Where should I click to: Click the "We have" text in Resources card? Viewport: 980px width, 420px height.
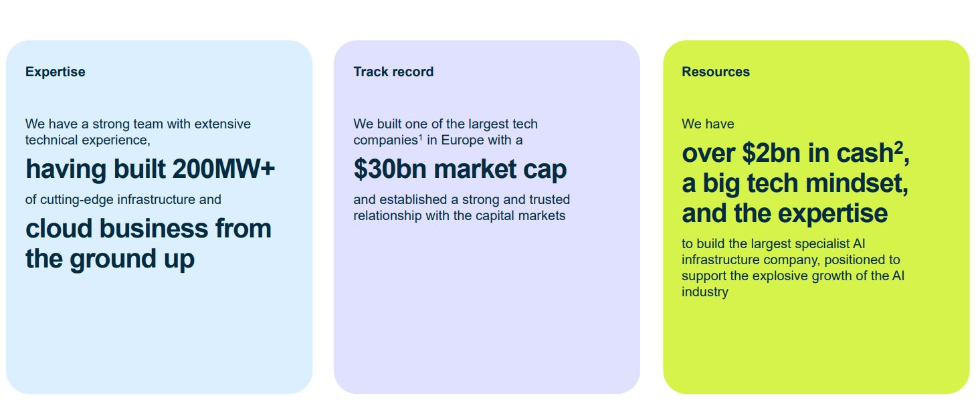pos(708,124)
